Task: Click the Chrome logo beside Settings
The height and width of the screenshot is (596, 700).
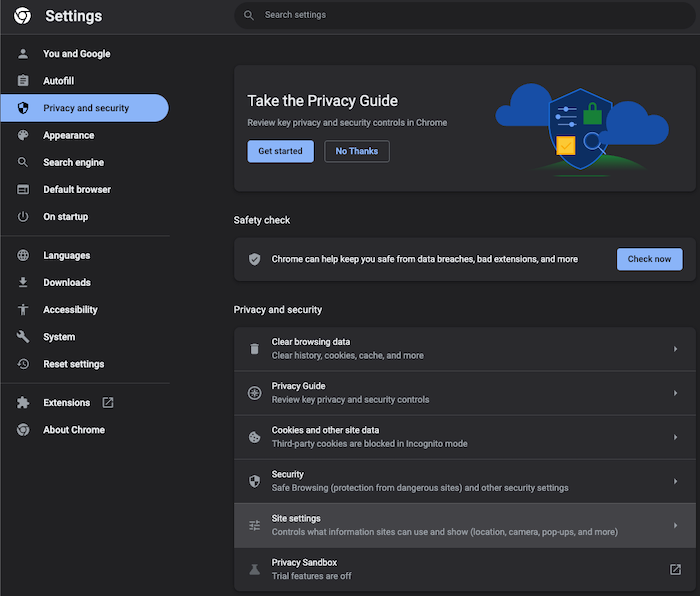Action: pos(22,16)
